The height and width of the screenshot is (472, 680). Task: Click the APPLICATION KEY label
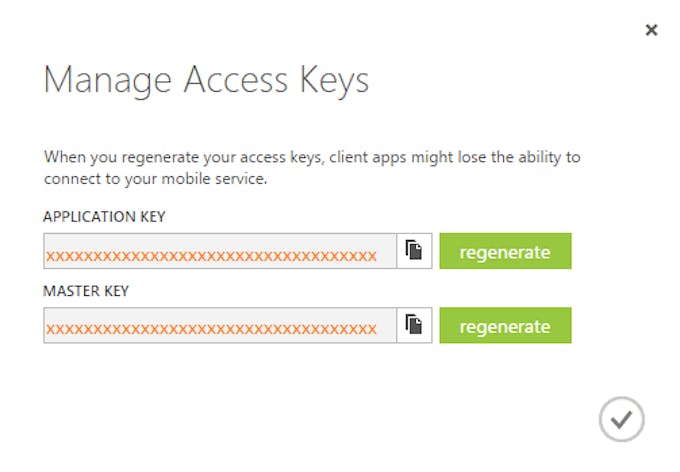[104, 216]
